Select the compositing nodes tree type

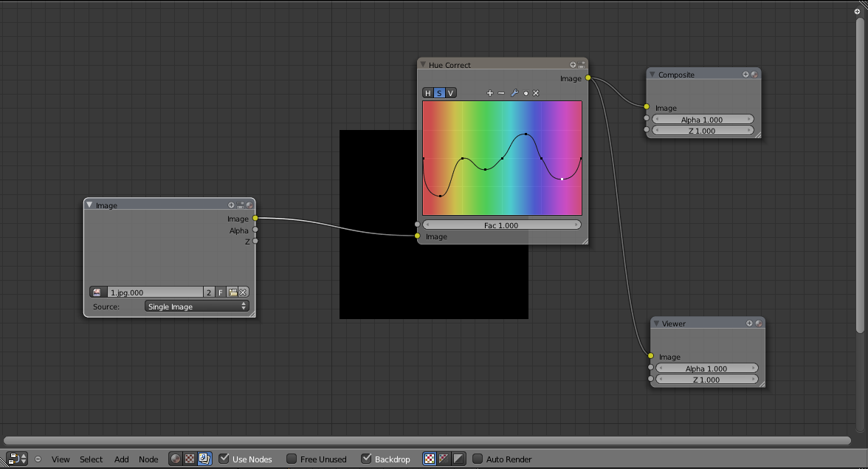click(x=204, y=459)
